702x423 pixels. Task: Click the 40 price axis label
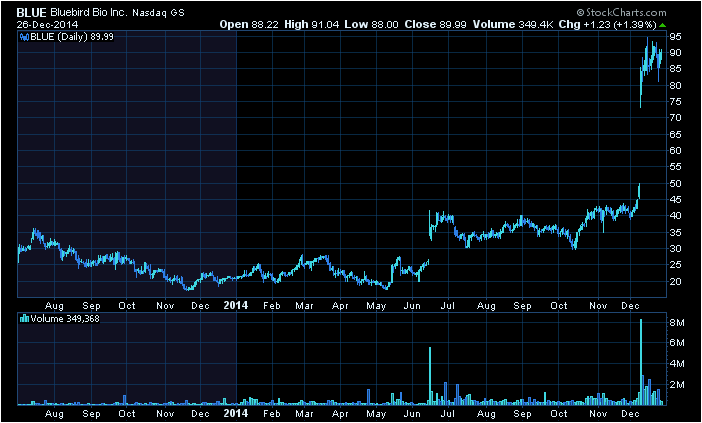coord(676,216)
